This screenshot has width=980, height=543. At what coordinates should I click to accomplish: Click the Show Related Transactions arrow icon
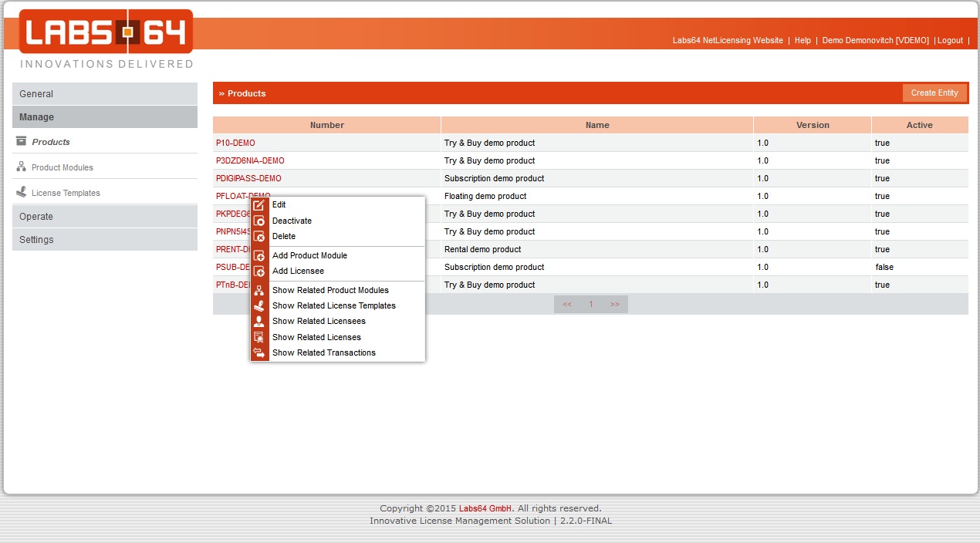[x=259, y=352]
